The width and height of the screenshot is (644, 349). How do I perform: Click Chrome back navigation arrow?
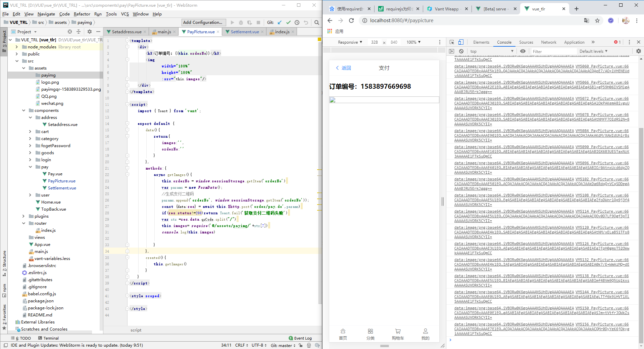[330, 20]
